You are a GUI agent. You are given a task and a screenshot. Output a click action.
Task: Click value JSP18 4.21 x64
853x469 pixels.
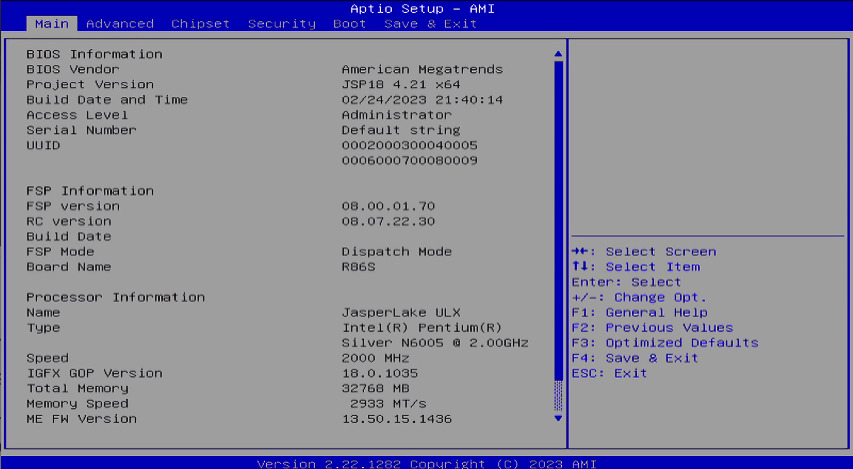(401, 84)
